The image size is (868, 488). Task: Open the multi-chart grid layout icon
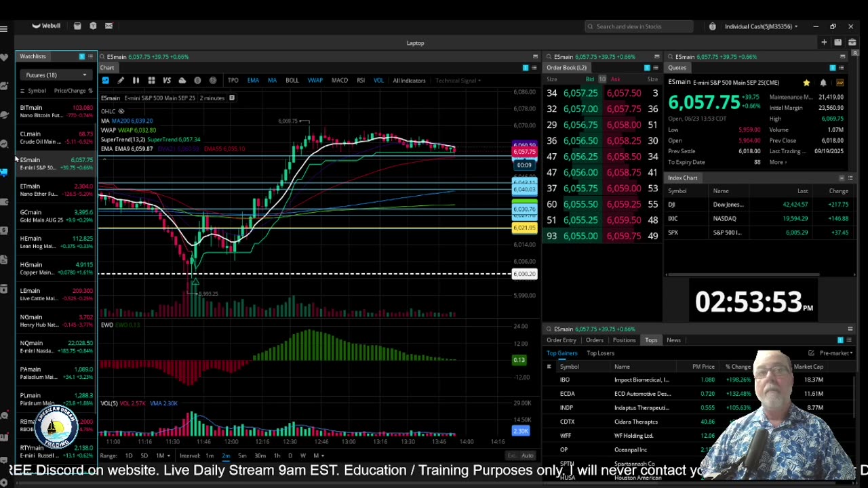click(x=151, y=81)
